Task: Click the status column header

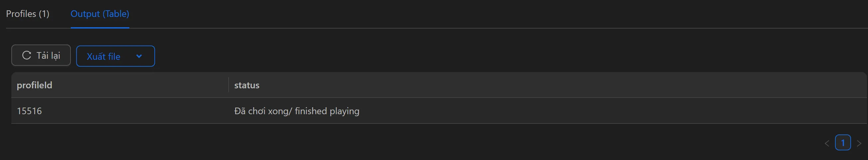Action: (247, 85)
